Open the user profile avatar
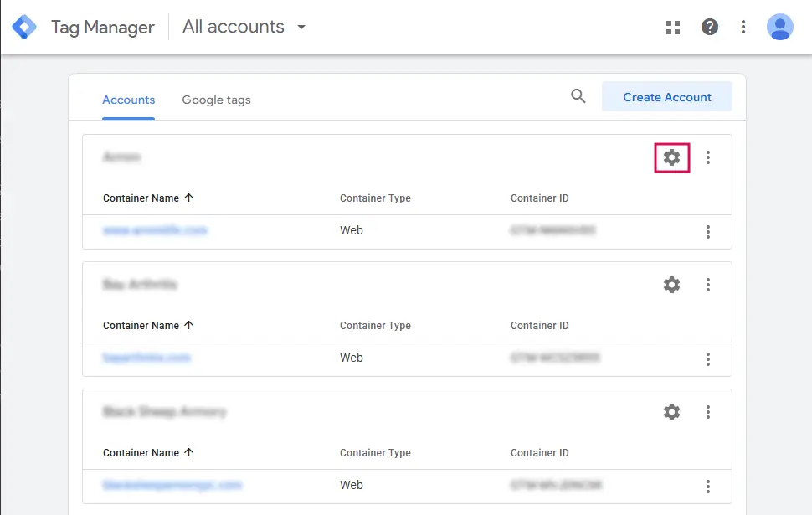Image resolution: width=812 pixels, height=515 pixels. coord(780,27)
